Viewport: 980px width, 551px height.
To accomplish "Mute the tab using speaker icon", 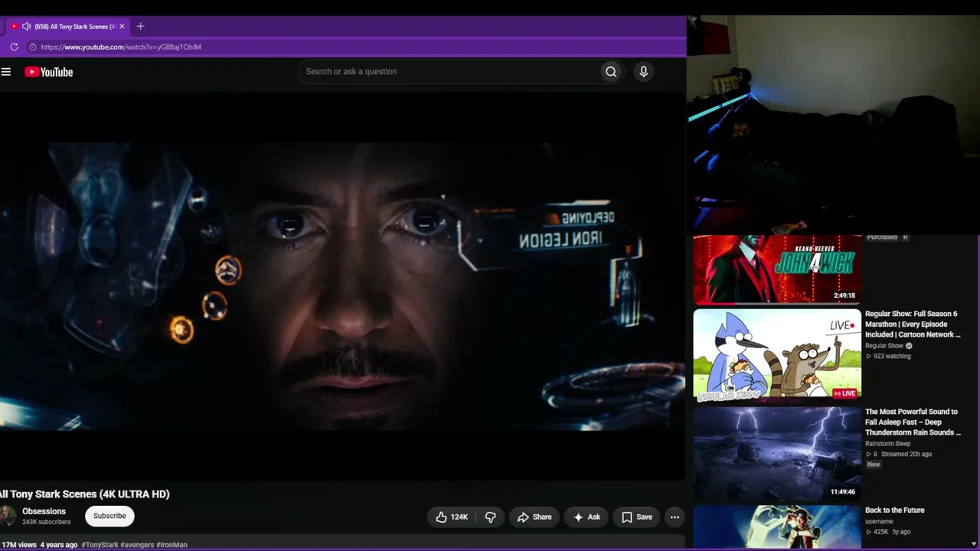I will [x=27, y=26].
